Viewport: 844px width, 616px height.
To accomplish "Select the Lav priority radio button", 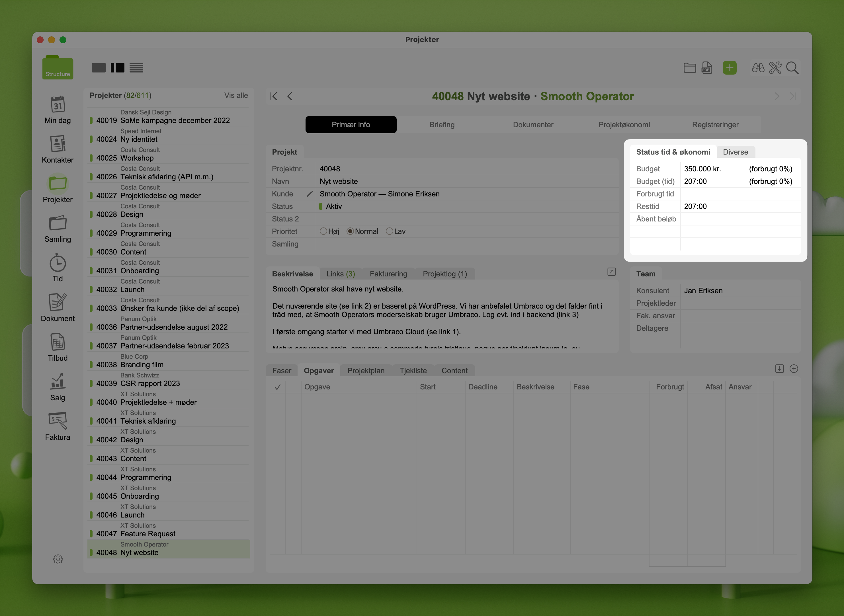I will (389, 231).
